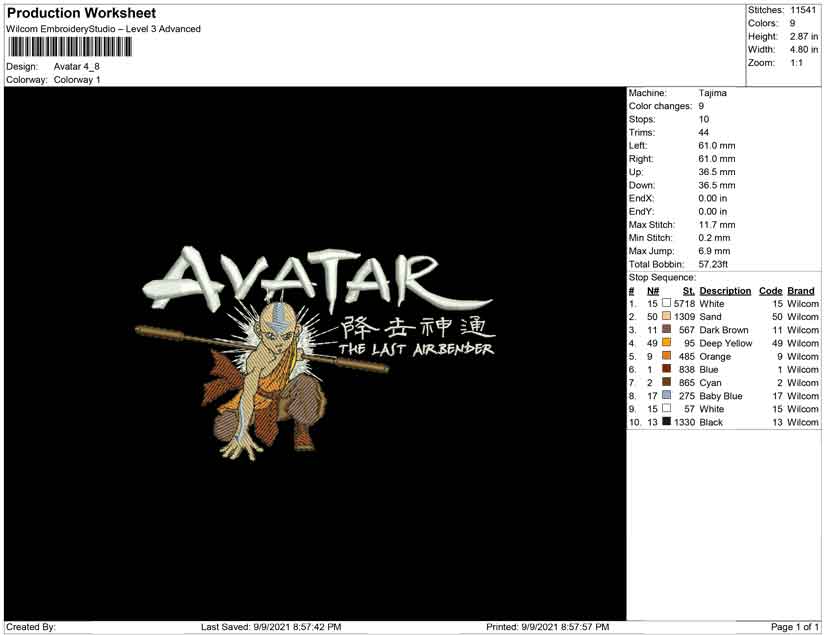Click the Dark Brown description text
The height and width of the screenshot is (635, 825).
(x=724, y=330)
